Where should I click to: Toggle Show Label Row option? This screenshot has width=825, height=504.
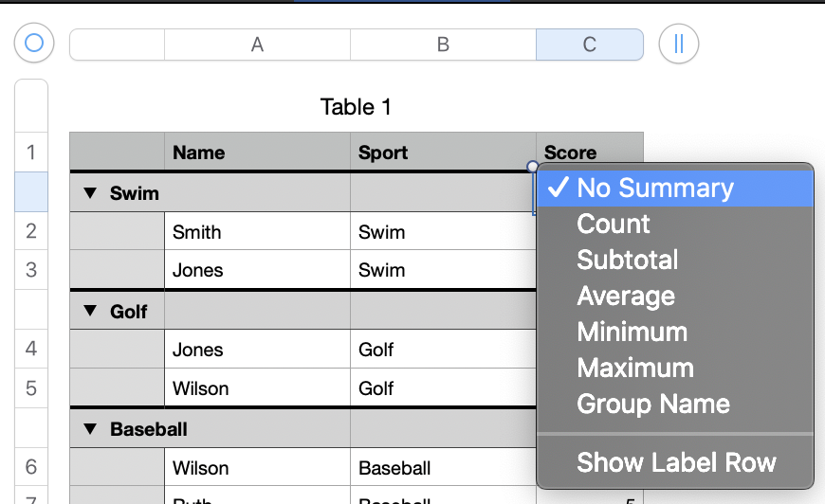pyautogui.click(x=676, y=462)
